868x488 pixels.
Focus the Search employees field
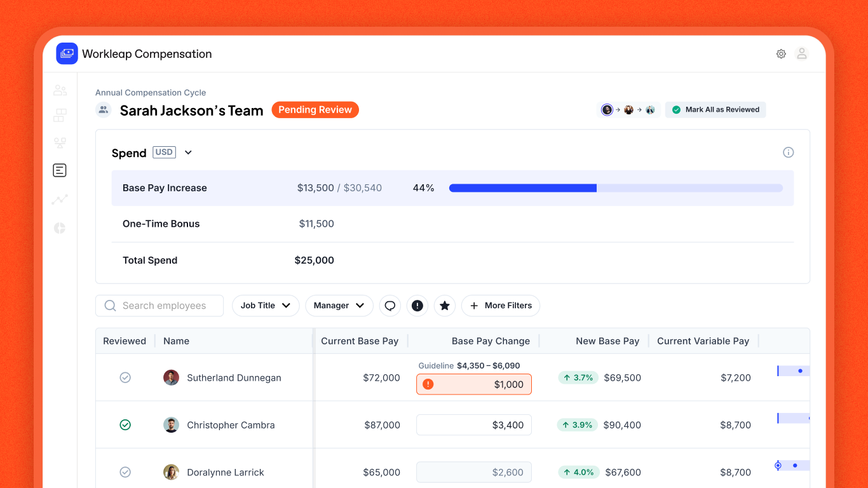coord(159,306)
